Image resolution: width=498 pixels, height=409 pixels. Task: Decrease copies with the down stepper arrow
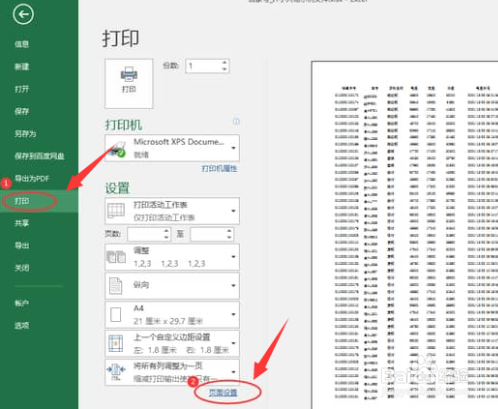coord(225,69)
